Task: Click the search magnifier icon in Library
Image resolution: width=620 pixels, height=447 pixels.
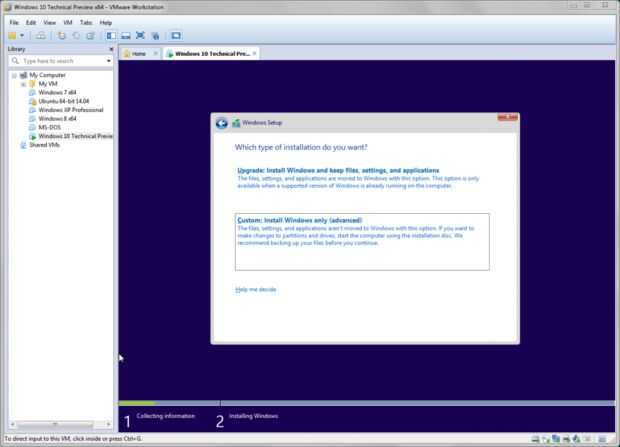Action: pos(15,61)
